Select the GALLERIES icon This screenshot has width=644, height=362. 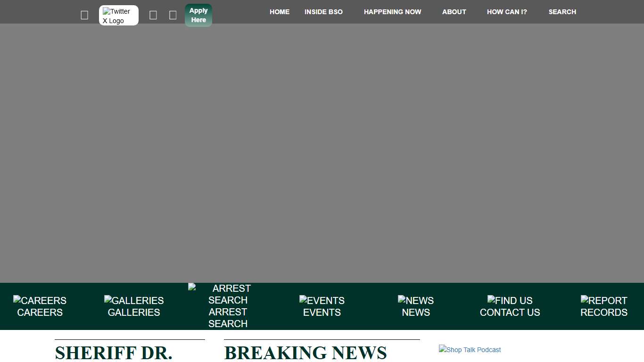[x=134, y=306]
